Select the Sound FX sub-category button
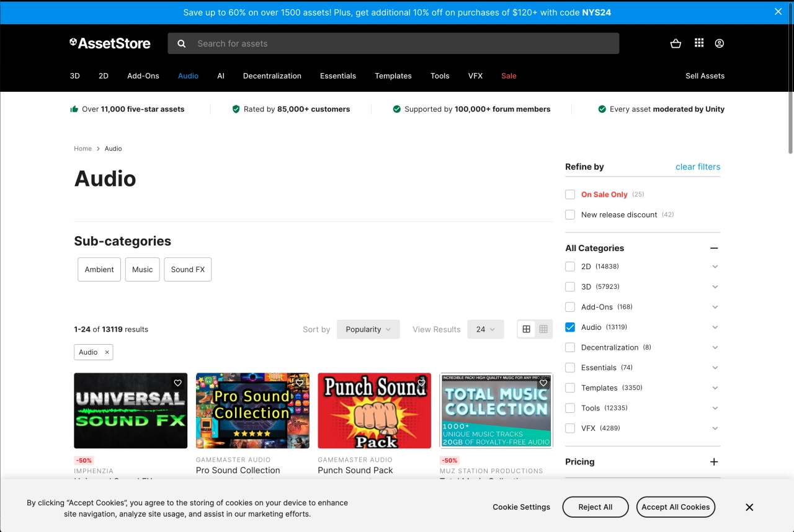This screenshot has height=532, width=794. [188, 270]
